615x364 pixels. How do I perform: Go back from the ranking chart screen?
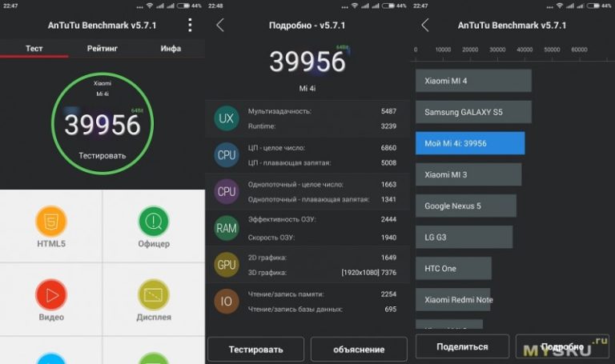point(425,26)
